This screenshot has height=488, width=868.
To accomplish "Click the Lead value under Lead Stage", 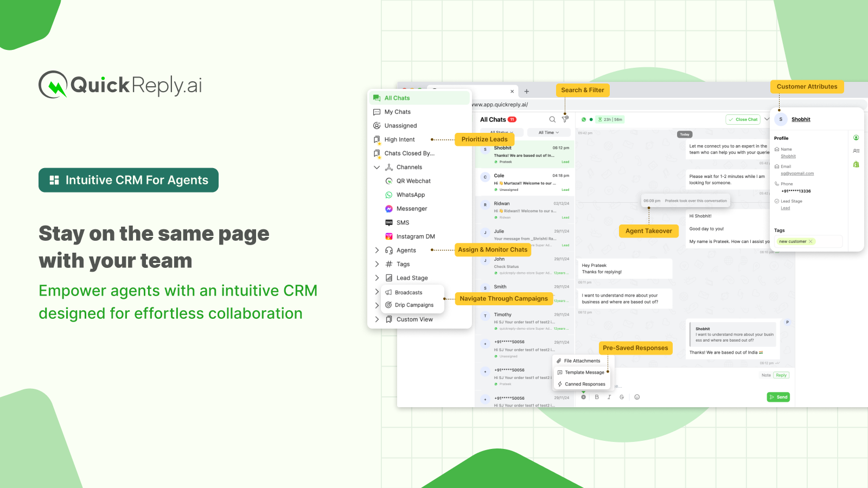I will pyautogui.click(x=785, y=208).
